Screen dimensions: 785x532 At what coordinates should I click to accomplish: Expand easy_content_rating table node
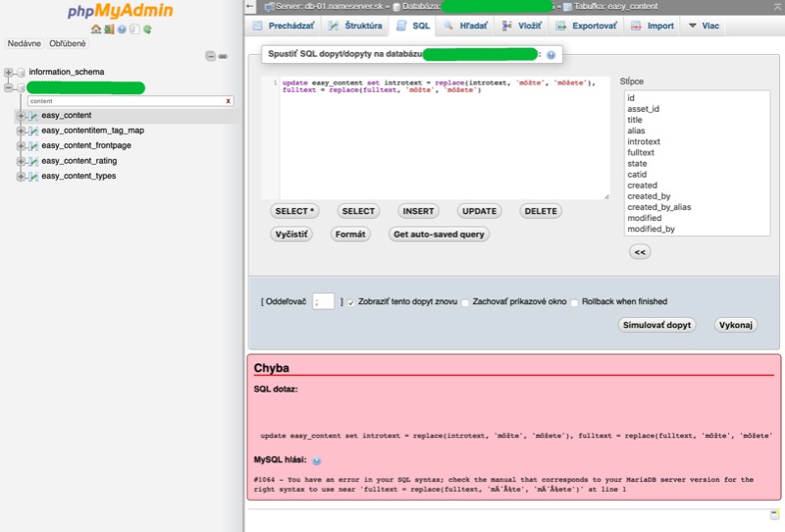coord(21,161)
